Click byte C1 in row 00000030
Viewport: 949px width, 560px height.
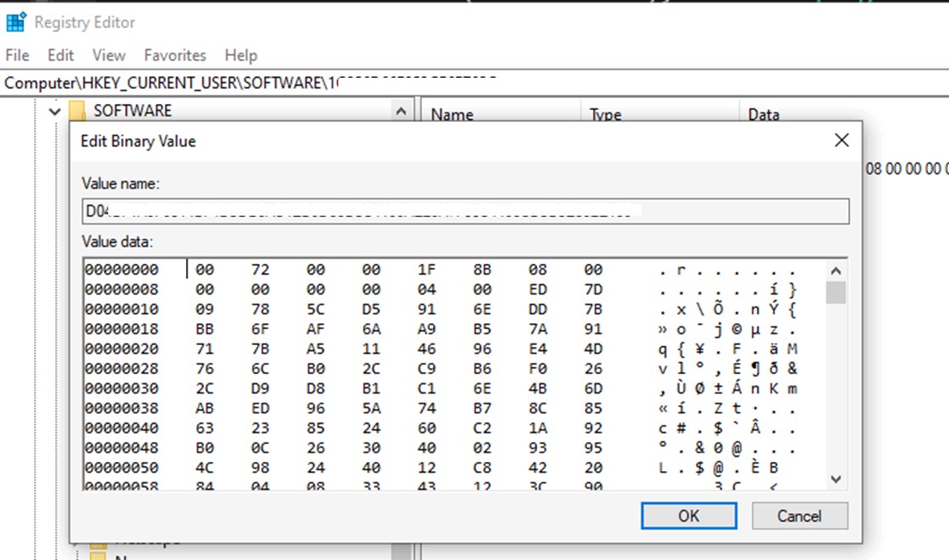(426, 388)
